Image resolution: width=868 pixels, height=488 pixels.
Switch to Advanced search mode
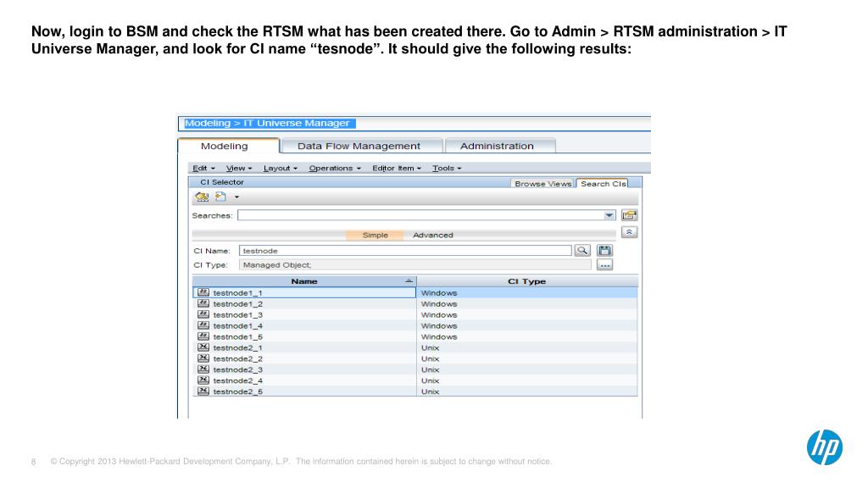[x=432, y=235]
